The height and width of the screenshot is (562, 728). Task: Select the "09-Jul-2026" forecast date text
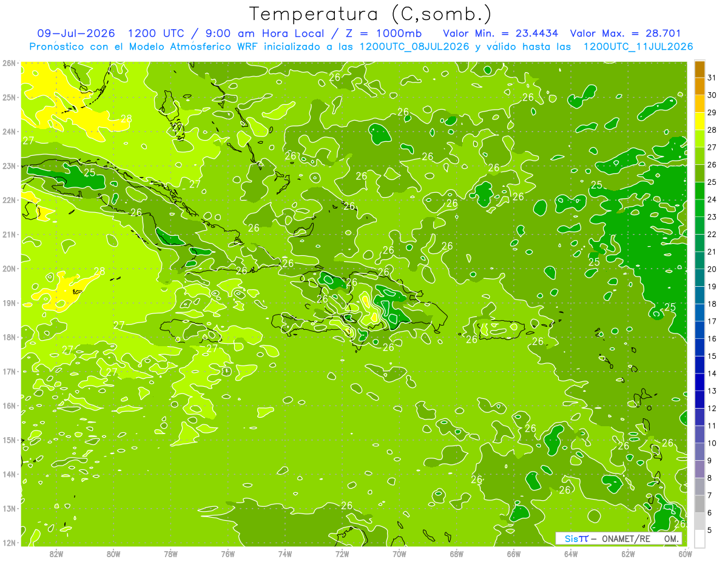tap(76, 33)
